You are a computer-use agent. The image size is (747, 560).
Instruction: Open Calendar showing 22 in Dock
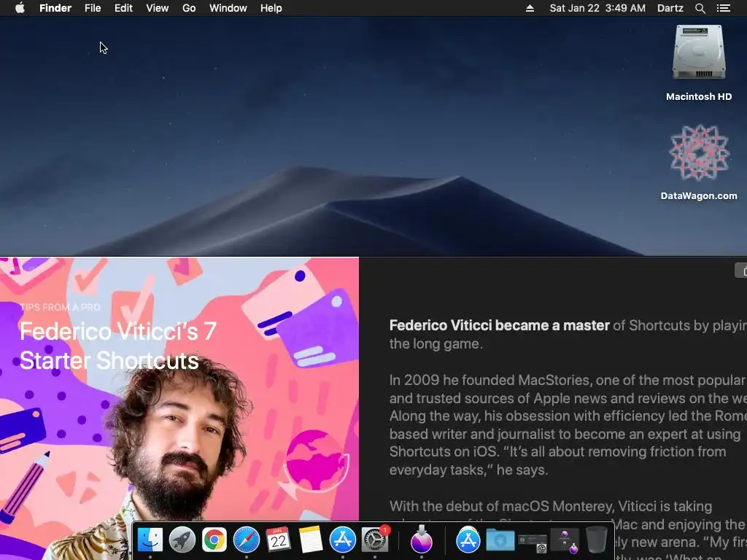point(278,540)
